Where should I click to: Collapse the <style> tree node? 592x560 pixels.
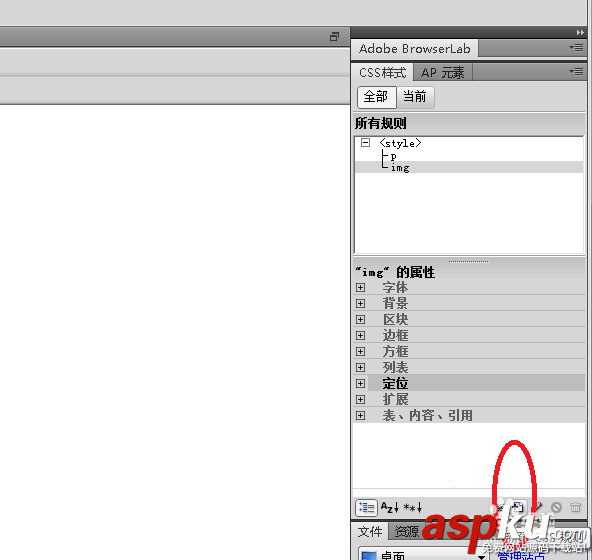pyautogui.click(x=365, y=143)
